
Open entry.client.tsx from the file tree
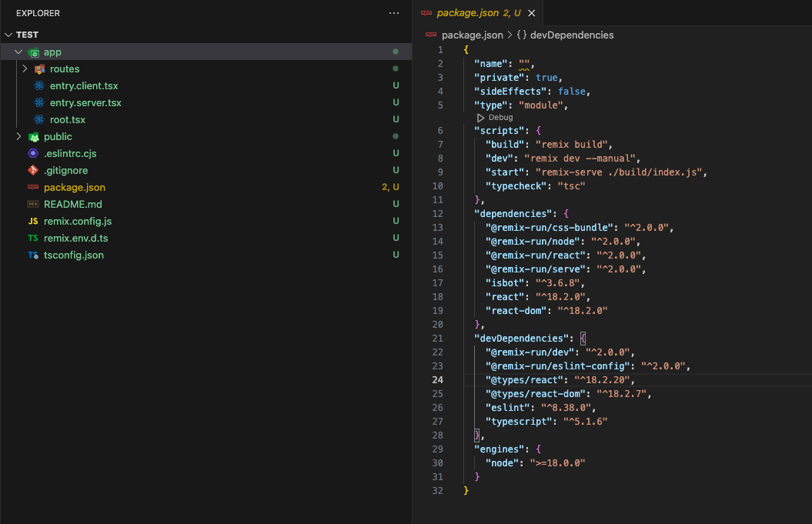pyautogui.click(x=84, y=86)
